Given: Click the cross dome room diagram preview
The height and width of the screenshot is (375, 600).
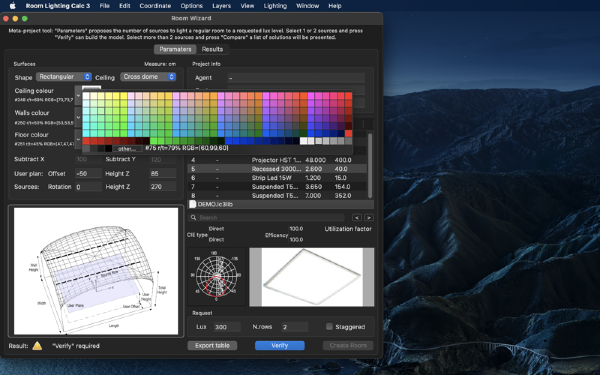Looking at the screenshot, I should click(x=96, y=271).
